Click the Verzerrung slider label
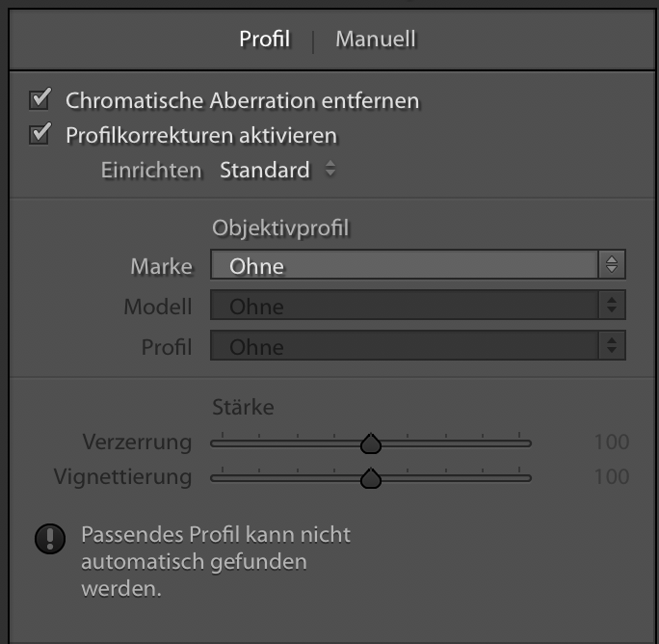Image resolution: width=659 pixels, height=644 pixels. (138, 443)
